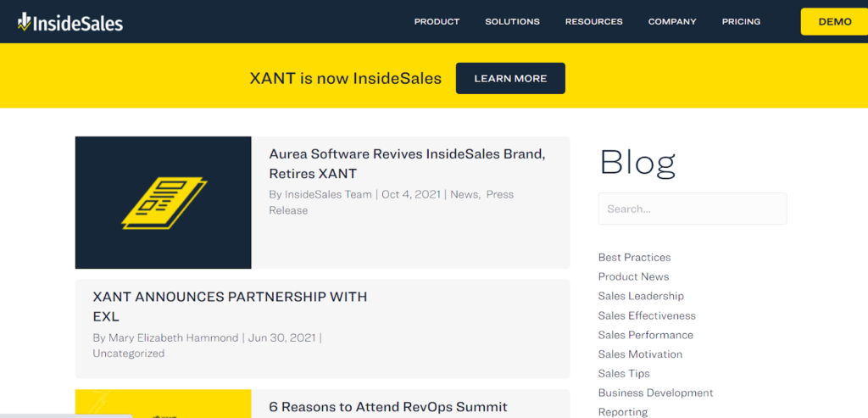Open the Solutions menu

(x=512, y=22)
